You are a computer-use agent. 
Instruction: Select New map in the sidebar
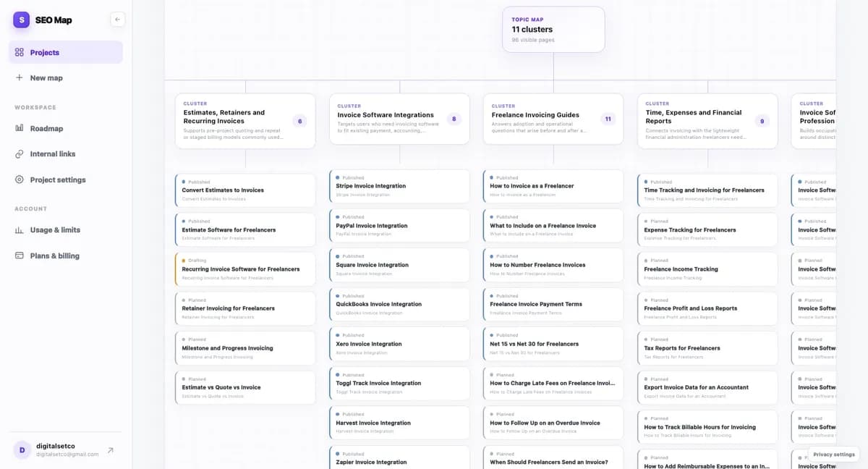click(66, 77)
